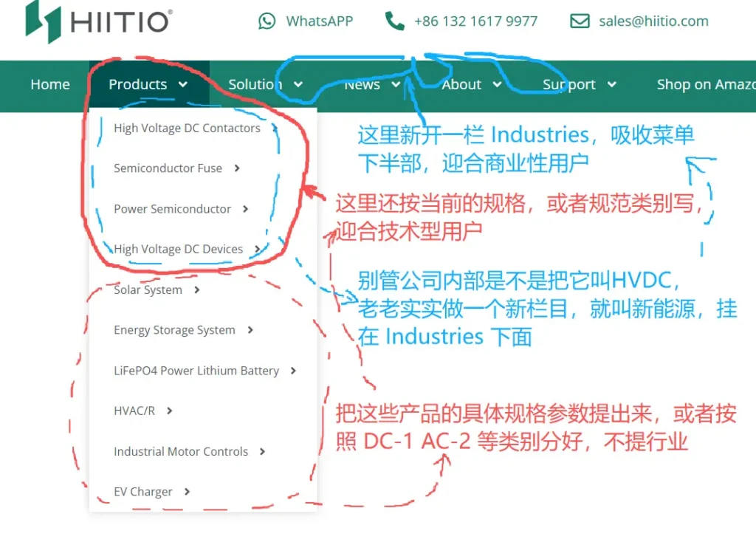Select Industrial Motor Controls item
Image resolution: width=756 pixels, height=545 pixels.
coord(181,451)
